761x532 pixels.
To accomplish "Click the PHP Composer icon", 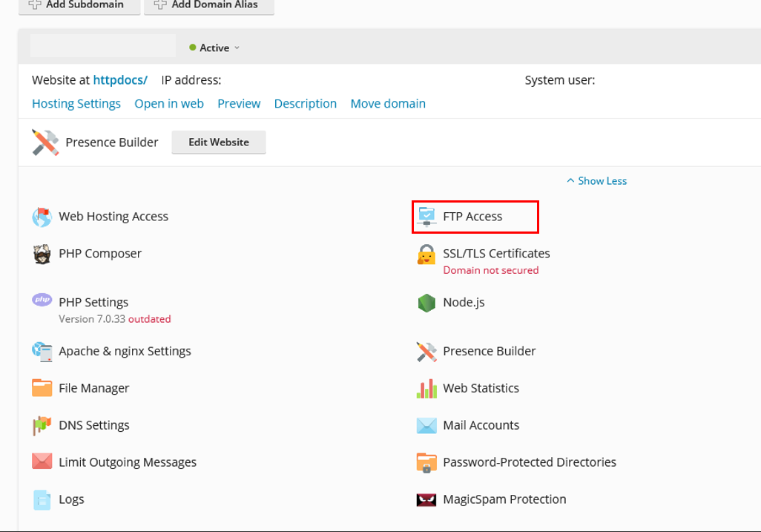I will point(42,254).
